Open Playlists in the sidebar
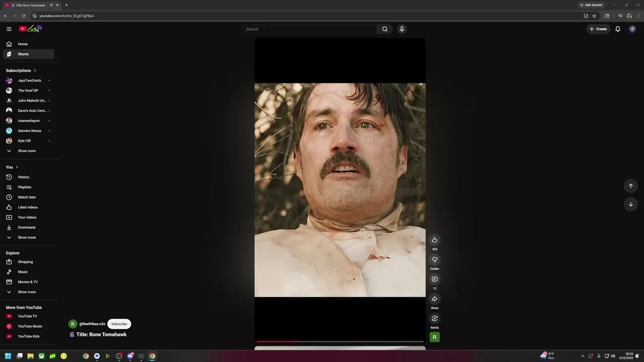Screen dimensions: 644x362 [x=29, y=187]
